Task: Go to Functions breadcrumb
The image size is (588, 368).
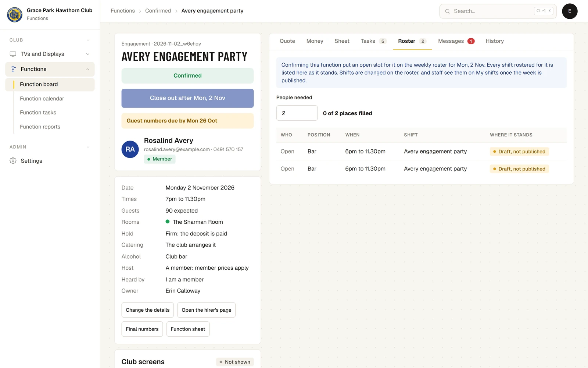Action: click(123, 11)
